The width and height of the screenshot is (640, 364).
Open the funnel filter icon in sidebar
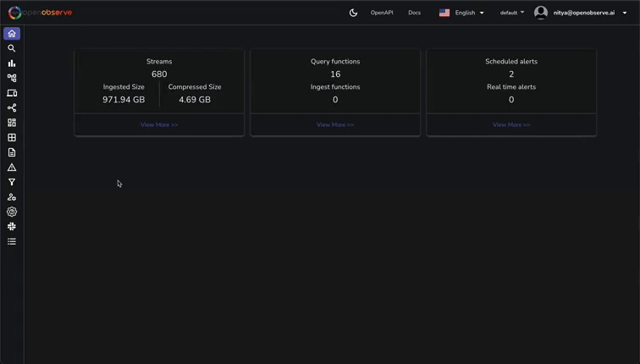point(12,182)
